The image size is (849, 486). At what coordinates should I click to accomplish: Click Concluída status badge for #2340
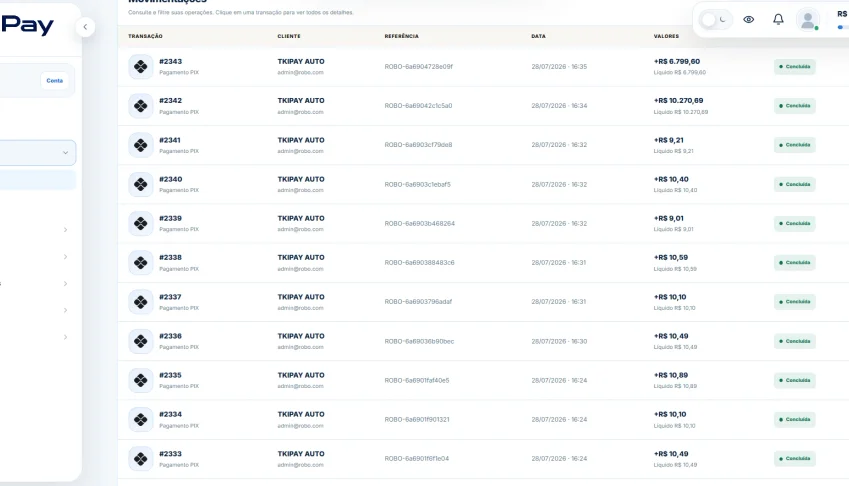(x=794, y=184)
